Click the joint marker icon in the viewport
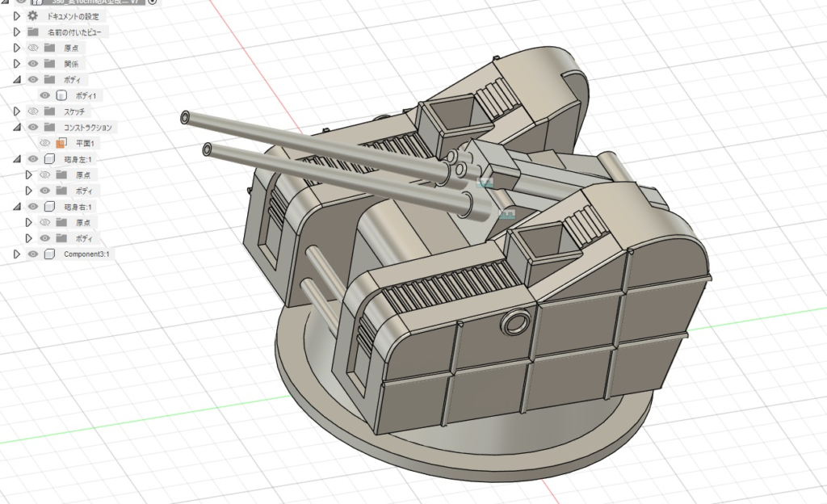Viewport: 827px width, 504px height. 485,182
